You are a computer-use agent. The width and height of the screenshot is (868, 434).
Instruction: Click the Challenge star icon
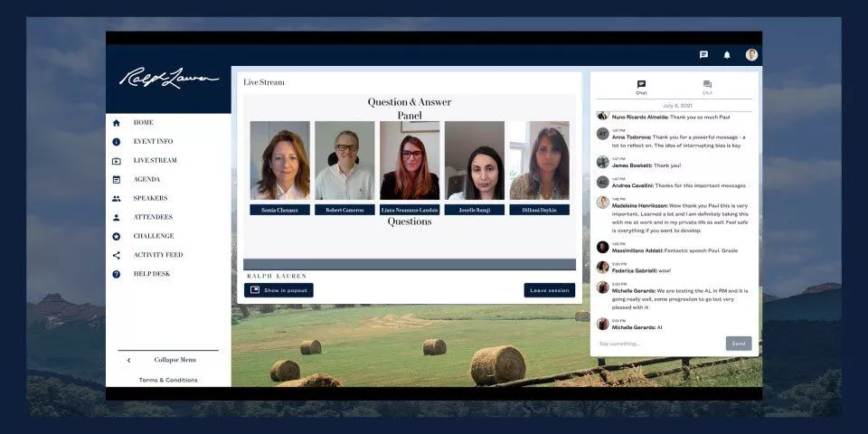(117, 236)
